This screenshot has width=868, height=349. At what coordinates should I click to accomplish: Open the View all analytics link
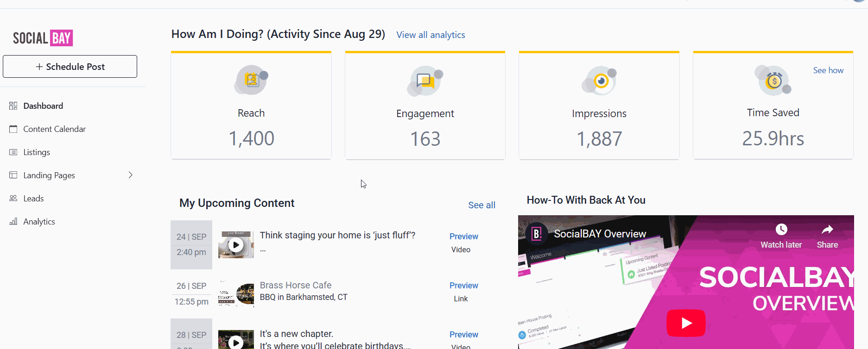pos(431,35)
